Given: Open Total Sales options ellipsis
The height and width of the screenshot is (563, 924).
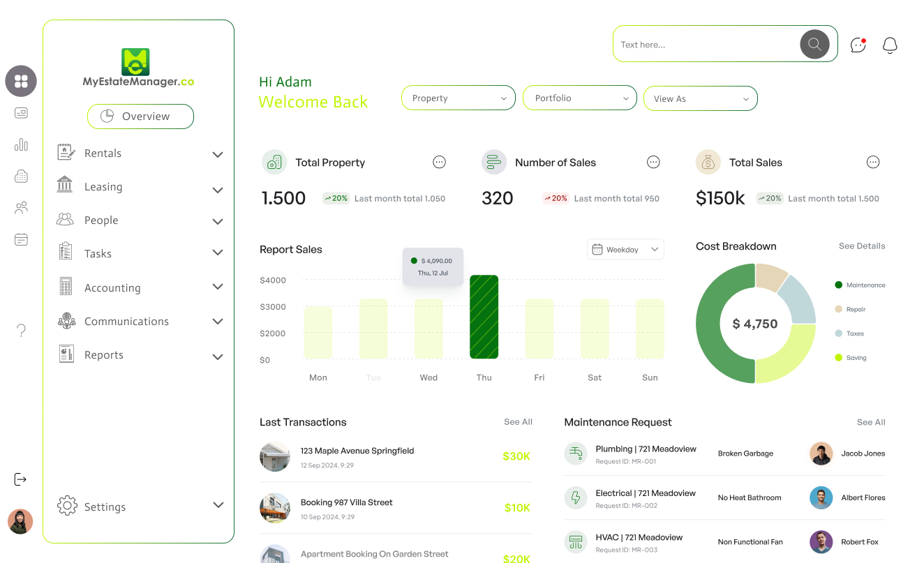Looking at the screenshot, I should click(x=873, y=163).
